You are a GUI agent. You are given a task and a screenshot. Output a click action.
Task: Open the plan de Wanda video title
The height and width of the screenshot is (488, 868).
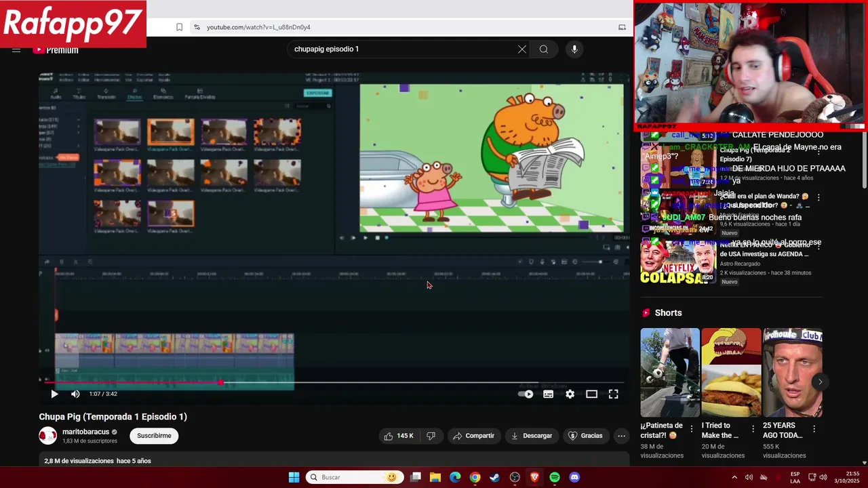pos(764,201)
